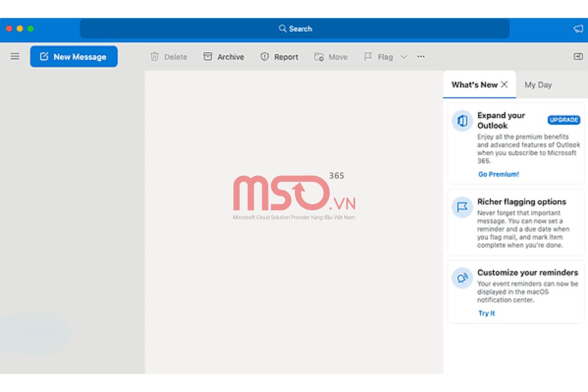Viewport: 588px width, 392px height.
Task: Follow the Try it link
Action: [x=487, y=313]
